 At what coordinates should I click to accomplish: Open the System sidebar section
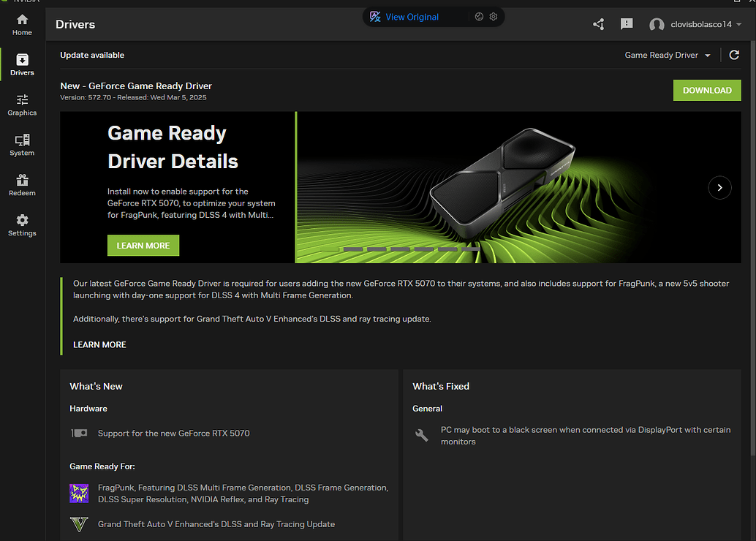pyautogui.click(x=22, y=145)
